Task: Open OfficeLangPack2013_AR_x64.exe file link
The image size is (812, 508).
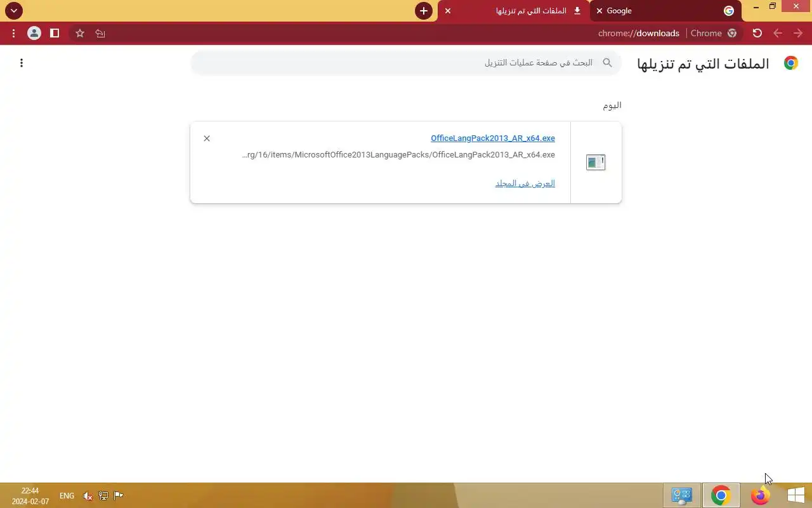Action: click(x=493, y=138)
